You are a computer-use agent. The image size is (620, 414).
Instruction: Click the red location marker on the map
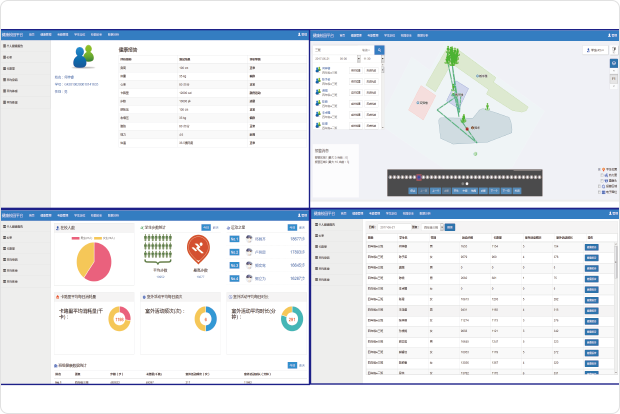[x=465, y=128]
